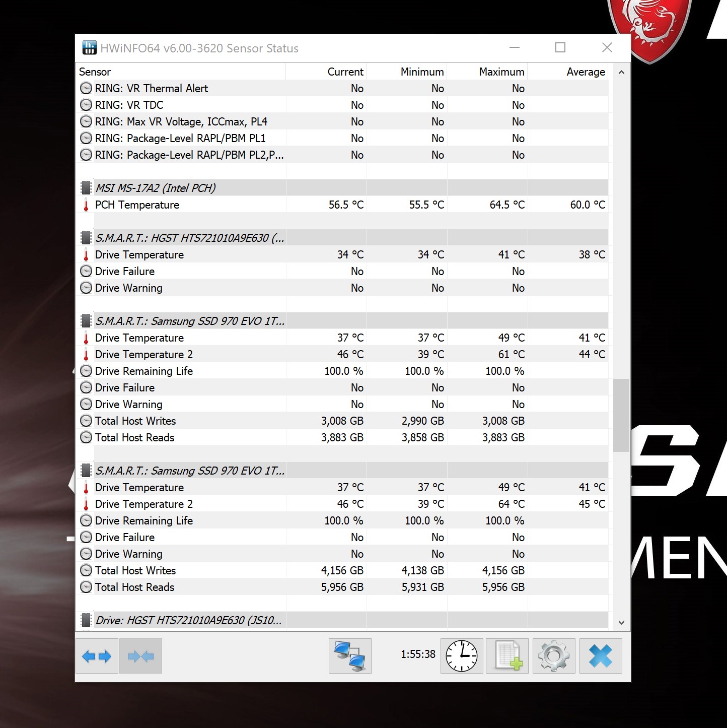Click the 2,990 GB minimum writes value
The width and height of the screenshot is (727, 728).
pos(423,421)
